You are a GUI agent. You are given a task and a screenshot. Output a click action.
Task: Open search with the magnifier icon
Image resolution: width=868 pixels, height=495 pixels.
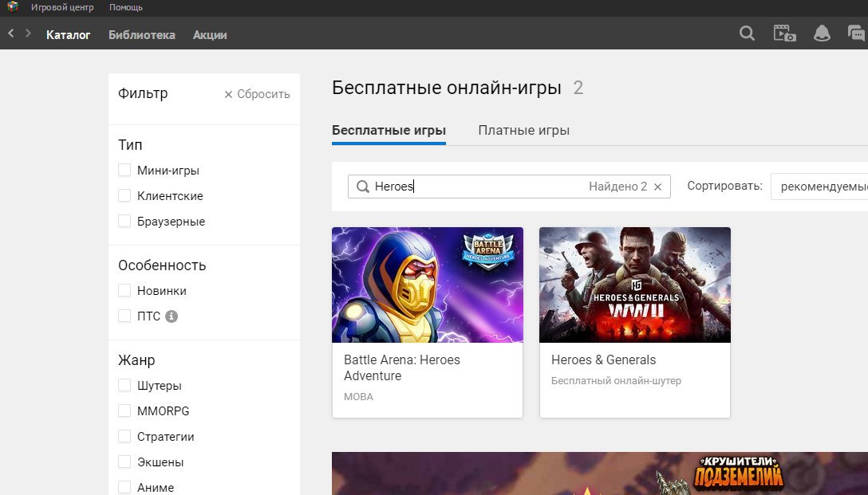pos(747,33)
